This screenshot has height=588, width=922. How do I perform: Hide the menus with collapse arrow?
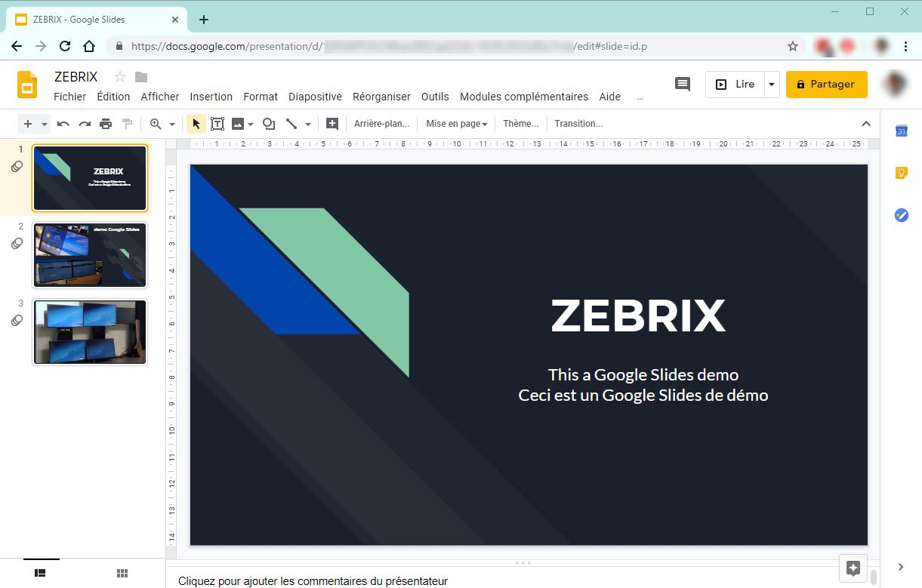coord(866,124)
